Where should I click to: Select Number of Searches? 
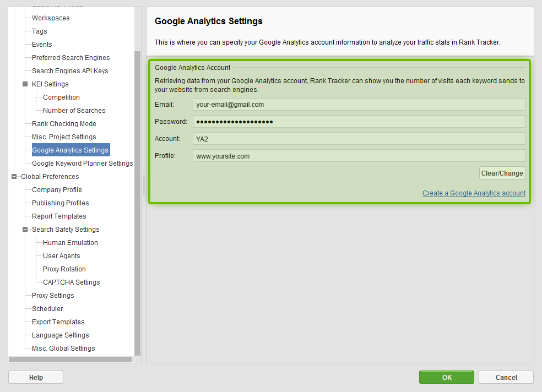pos(74,111)
